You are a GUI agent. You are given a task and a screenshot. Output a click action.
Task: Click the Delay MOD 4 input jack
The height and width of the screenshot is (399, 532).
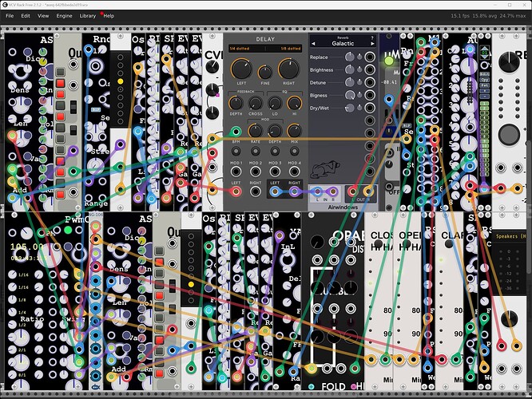294,172
